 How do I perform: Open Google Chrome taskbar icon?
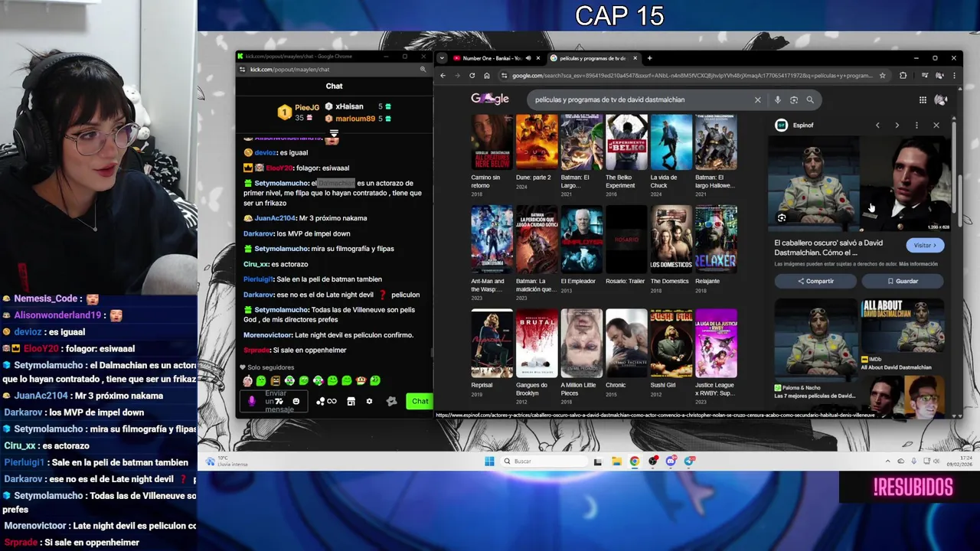(635, 461)
